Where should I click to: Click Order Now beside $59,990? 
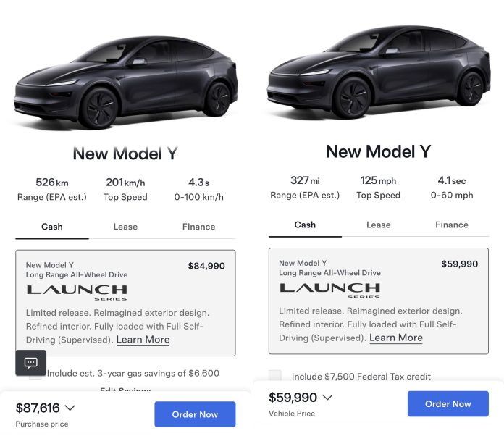(x=448, y=403)
